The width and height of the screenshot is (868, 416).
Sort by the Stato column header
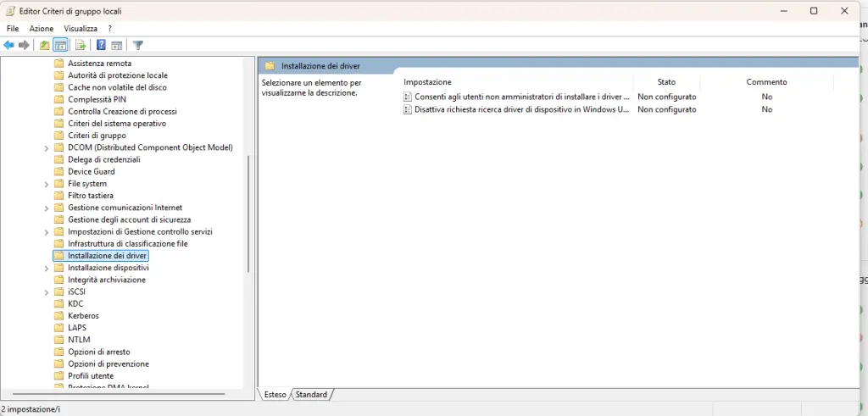(x=666, y=82)
